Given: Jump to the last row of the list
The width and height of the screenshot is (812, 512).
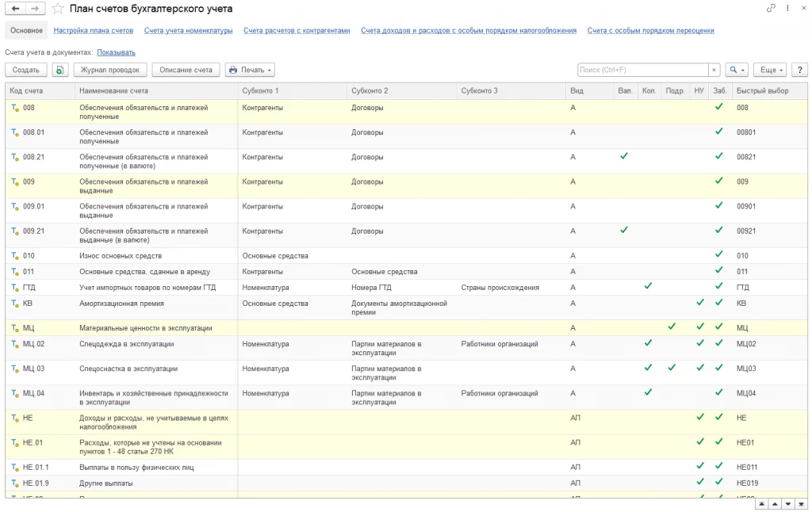Looking at the screenshot, I should 801,504.
